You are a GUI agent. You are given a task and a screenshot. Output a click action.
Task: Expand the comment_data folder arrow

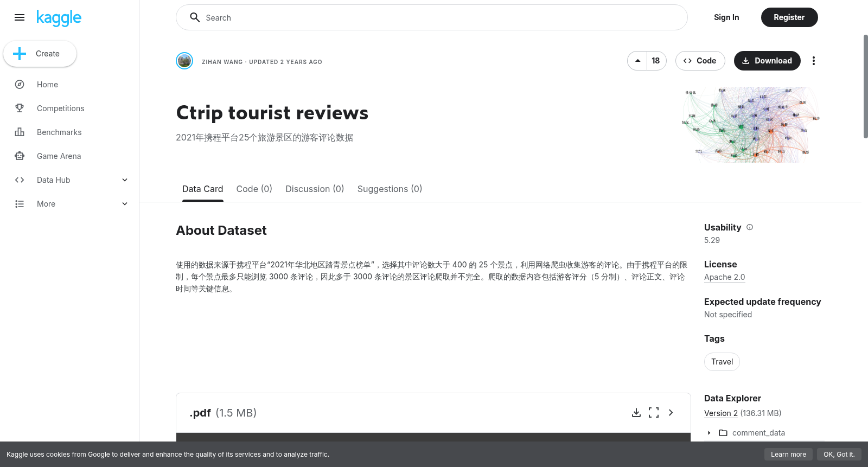pos(709,433)
